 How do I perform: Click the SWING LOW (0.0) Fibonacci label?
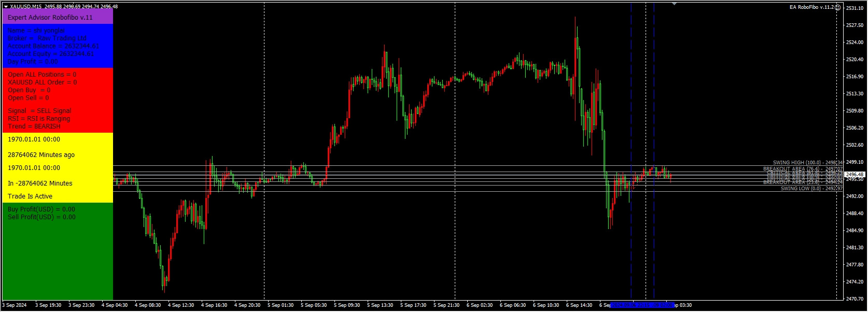pos(811,189)
